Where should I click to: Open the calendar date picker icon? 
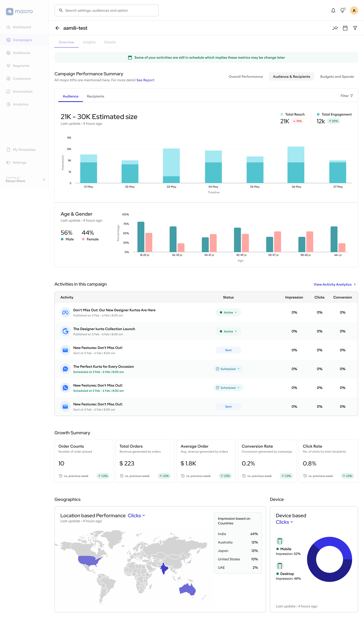click(x=345, y=28)
